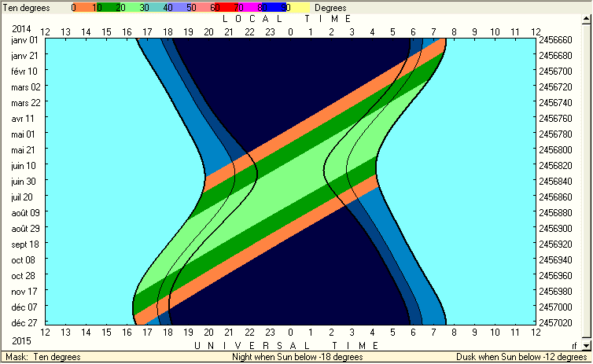Click the 'mars 22' date label

pyautogui.click(x=26, y=103)
